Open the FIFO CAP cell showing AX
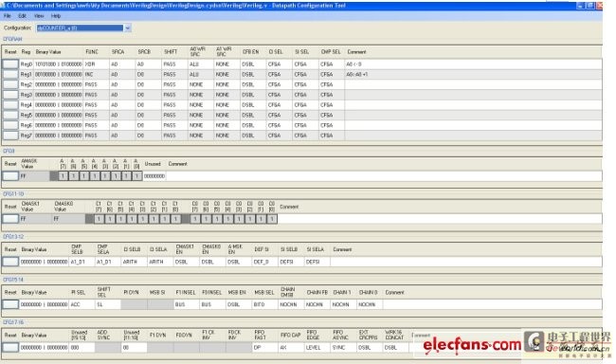Screen dimensions: 616x364 pos(291,348)
